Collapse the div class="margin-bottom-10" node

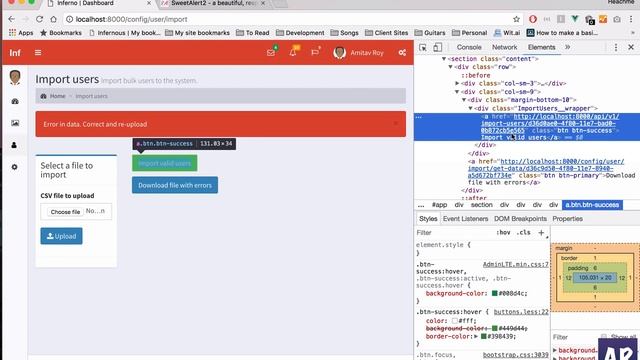tap(464, 100)
